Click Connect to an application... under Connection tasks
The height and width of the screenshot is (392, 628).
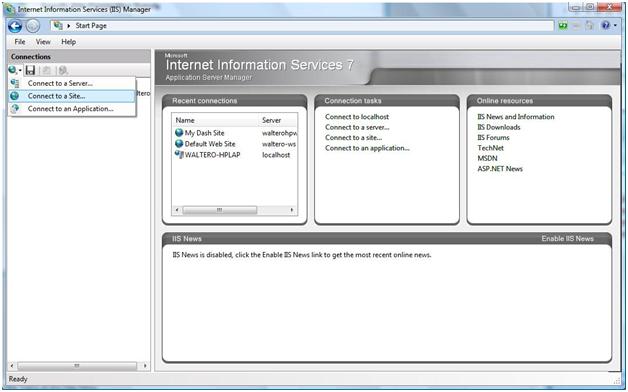coord(367,148)
